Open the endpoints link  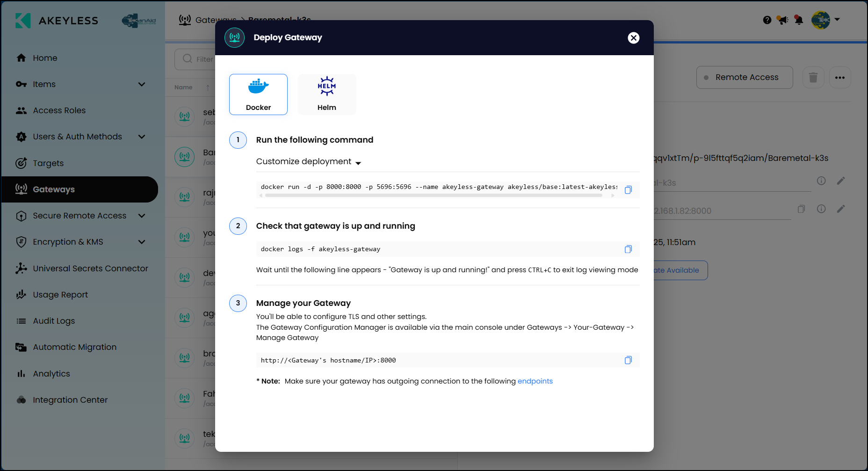pos(535,381)
